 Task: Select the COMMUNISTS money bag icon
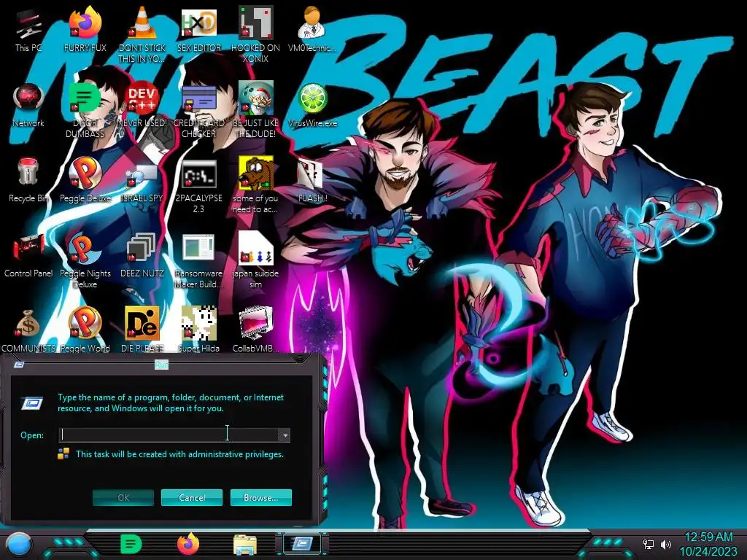[x=28, y=330]
